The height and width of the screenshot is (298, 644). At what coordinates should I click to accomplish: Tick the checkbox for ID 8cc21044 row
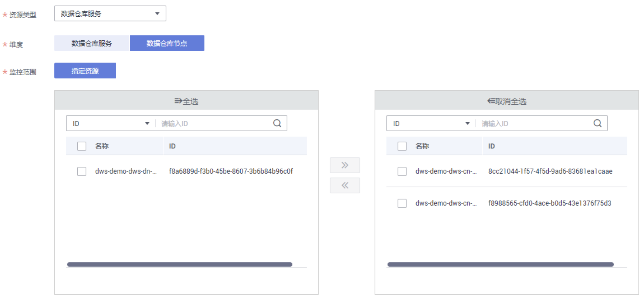pos(402,171)
